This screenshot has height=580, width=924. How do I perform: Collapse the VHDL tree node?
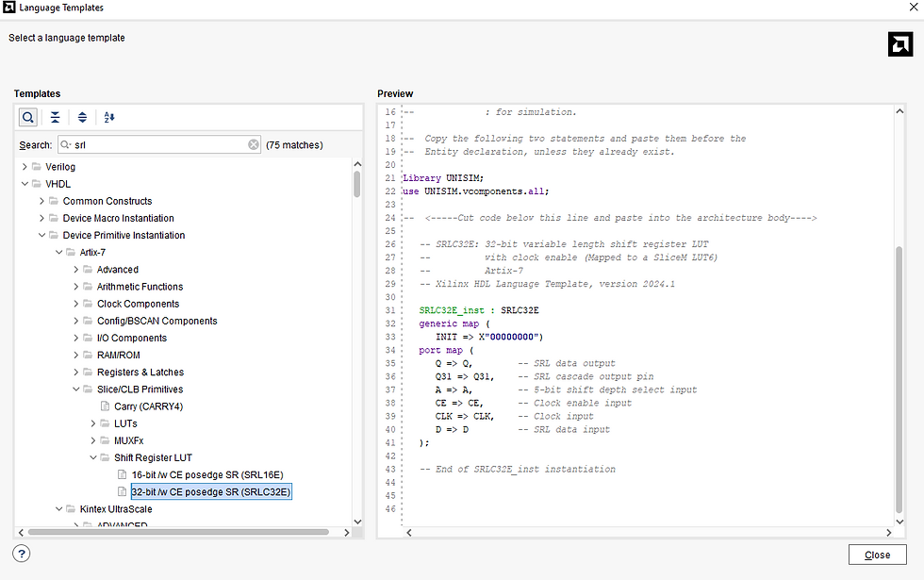25,183
